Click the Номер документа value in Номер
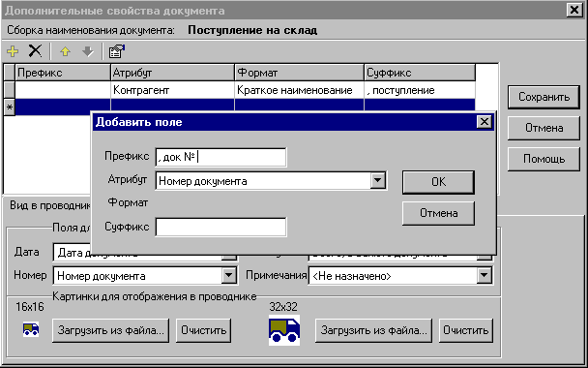Viewport: 588px width, 368px height. (x=102, y=276)
